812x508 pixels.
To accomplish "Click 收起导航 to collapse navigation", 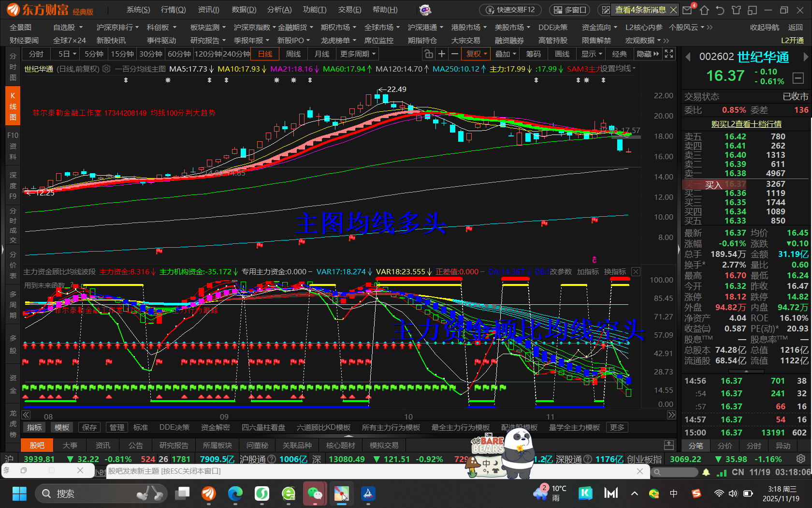I will [765, 28].
